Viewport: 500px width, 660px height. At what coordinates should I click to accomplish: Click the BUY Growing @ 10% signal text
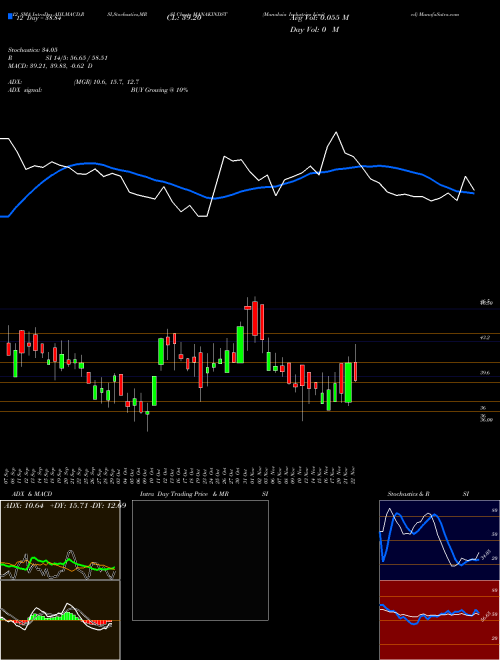[x=159, y=90]
